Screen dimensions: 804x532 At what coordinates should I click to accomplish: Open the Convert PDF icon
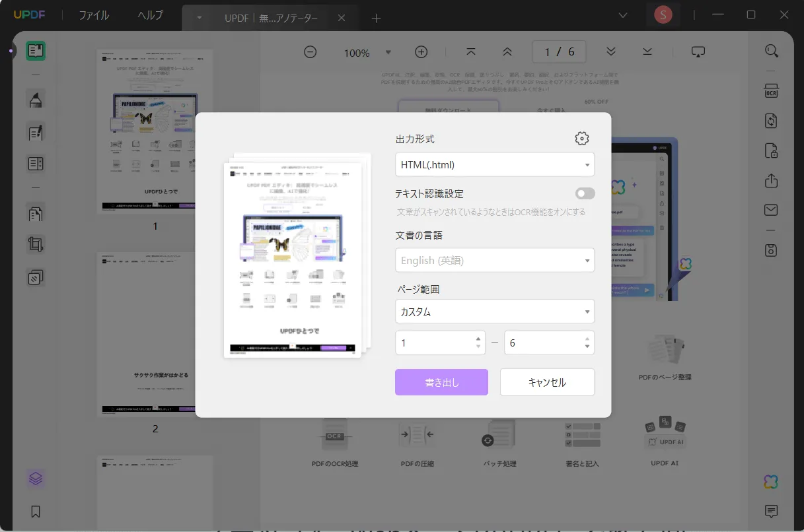(771, 121)
